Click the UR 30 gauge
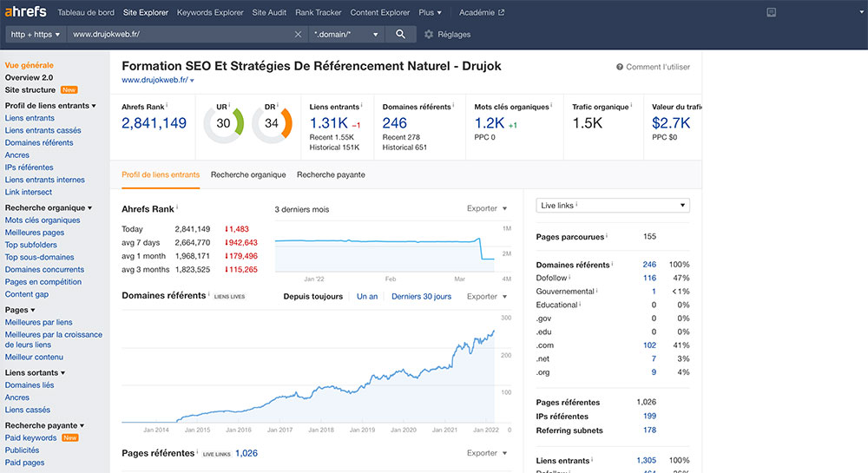This screenshot has height=473, width=868. click(223, 123)
